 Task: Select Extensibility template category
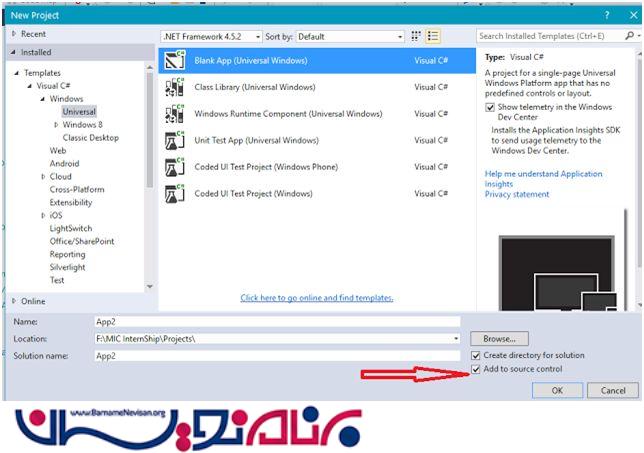[x=71, y=202]
